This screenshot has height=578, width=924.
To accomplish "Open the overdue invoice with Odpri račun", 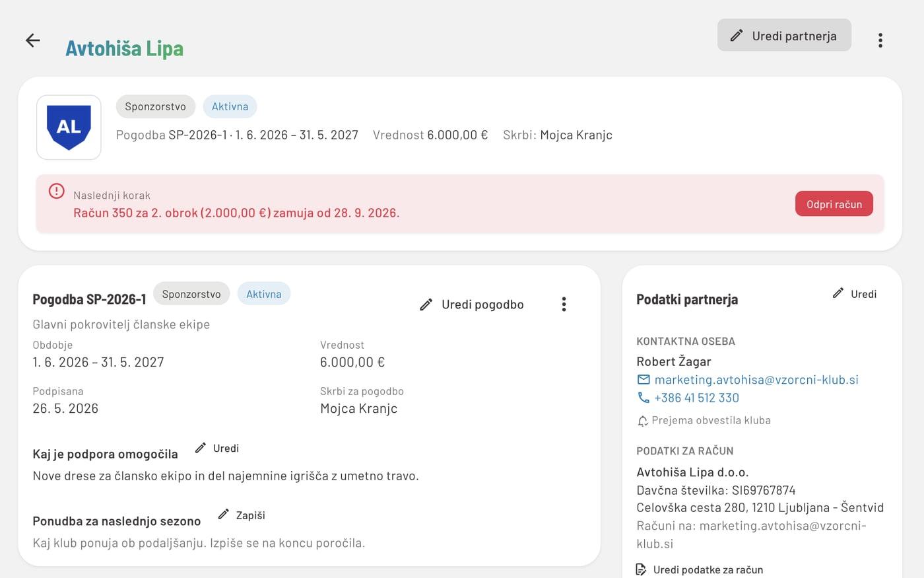I will [x=834, y=203].
